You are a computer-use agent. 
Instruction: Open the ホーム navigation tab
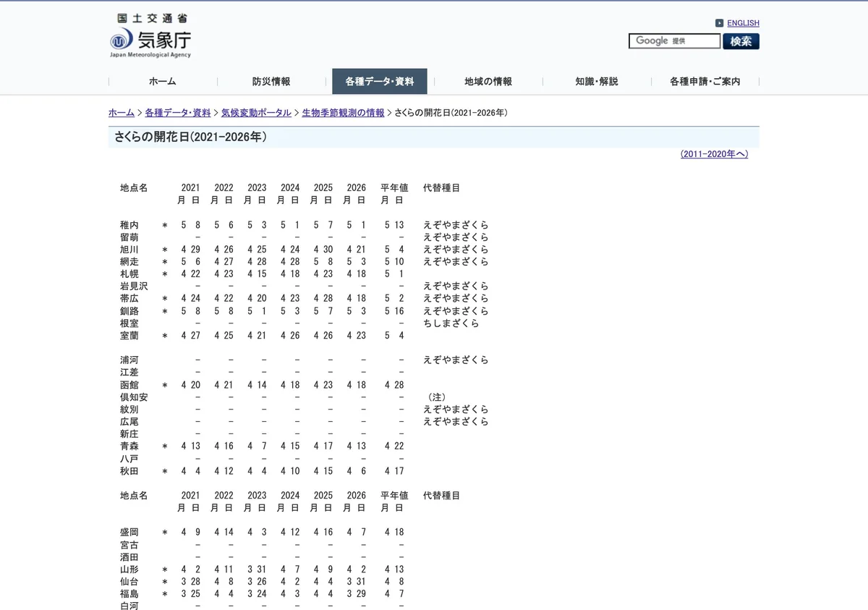(163, 82)
